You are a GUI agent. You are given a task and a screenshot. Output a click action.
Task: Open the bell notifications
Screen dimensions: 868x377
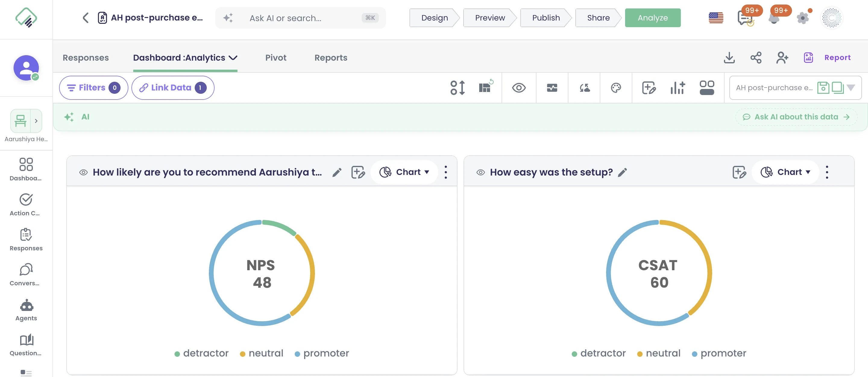pyautogui.click(x=774, y=18)
